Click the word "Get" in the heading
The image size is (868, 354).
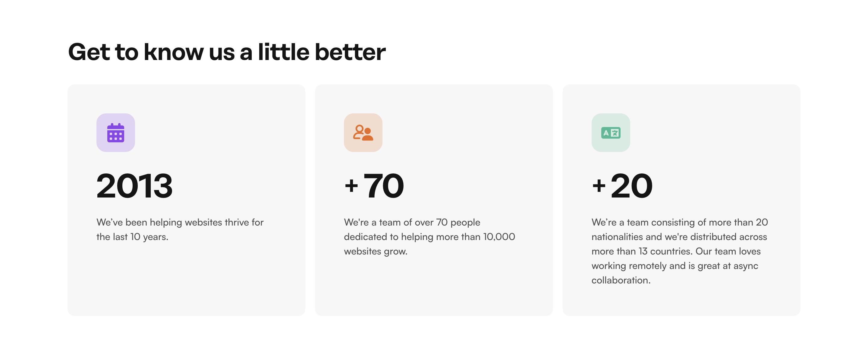pos(89,52)
